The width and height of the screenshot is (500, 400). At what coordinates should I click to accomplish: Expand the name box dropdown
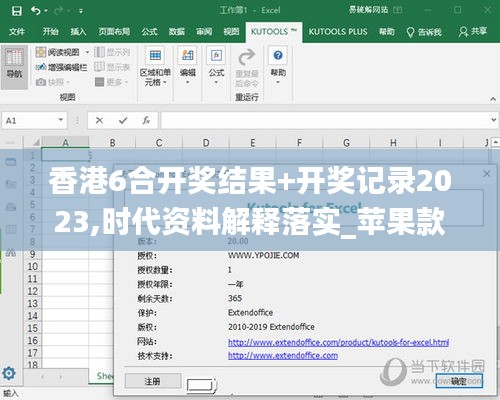(x=61, y=120)
